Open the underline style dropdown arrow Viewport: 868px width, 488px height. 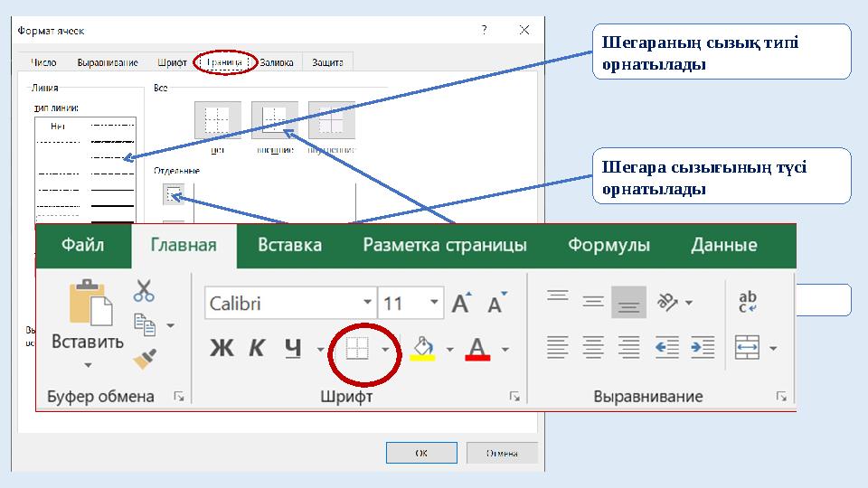[320, 349]
